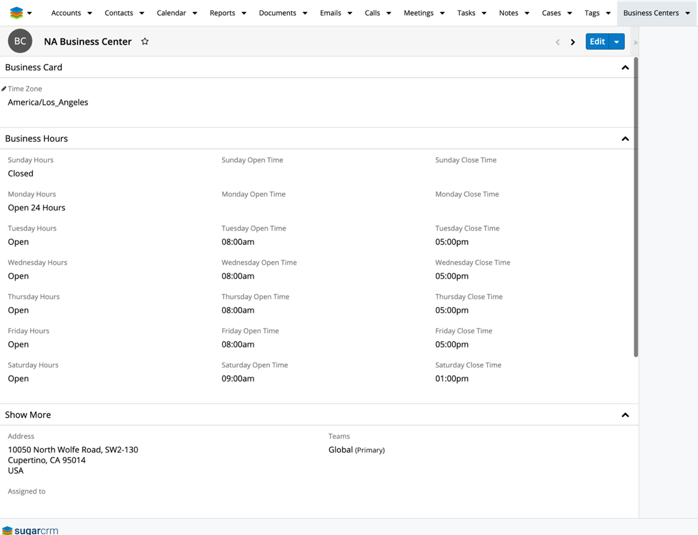Image resolution: width=698 pixels, height=535 pixels.
Task: Open the Calendar module tab
Action: (171, 13)
